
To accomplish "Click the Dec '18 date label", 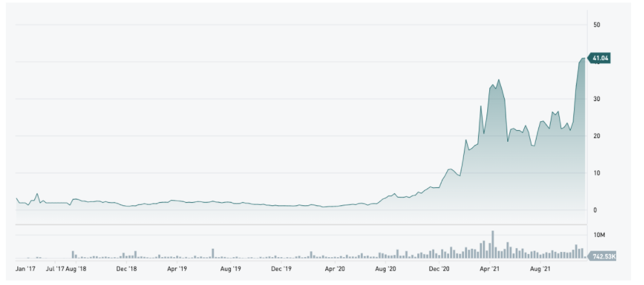I will [x=126, y=269].
